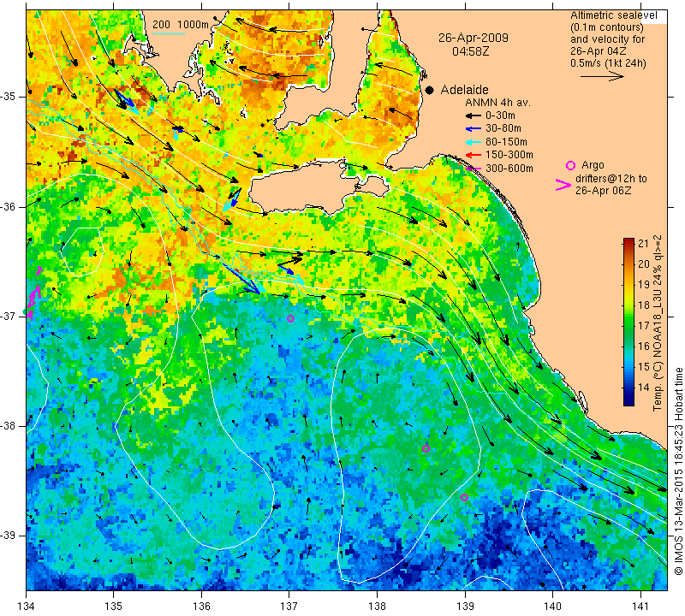Click the magenta drifter V symbol in legend
This screenshot has width=685, height=616.
[563, 185]
